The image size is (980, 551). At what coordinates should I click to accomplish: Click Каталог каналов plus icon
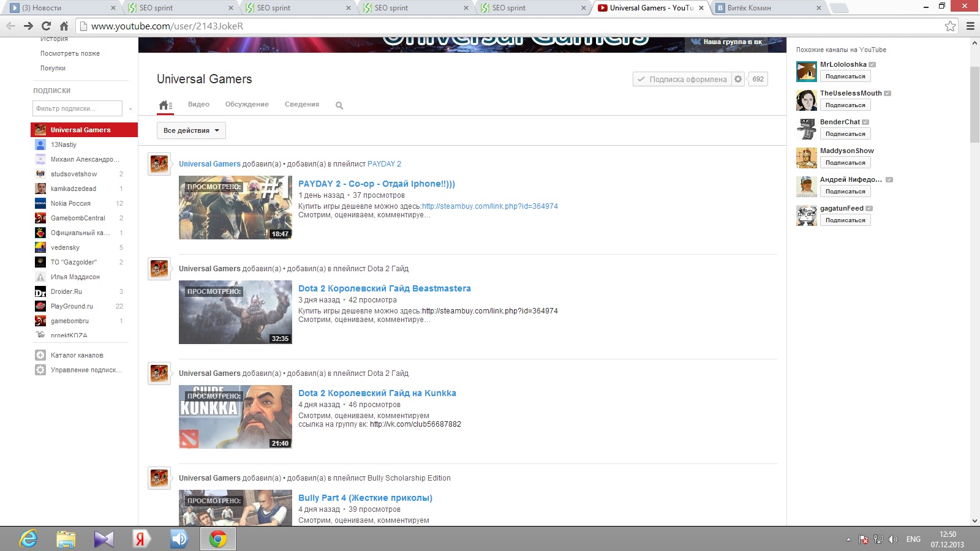coord(40,355)
